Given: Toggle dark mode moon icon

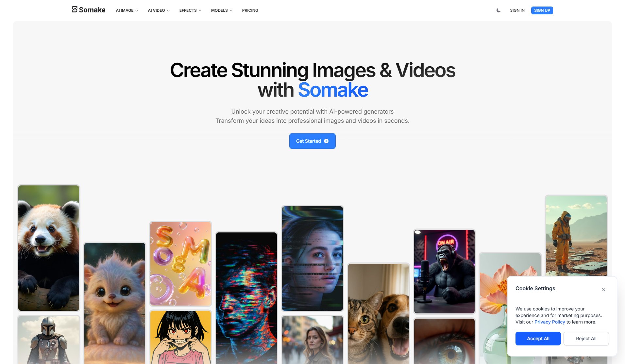Looking at the screenshot, I should pos(498,10).
